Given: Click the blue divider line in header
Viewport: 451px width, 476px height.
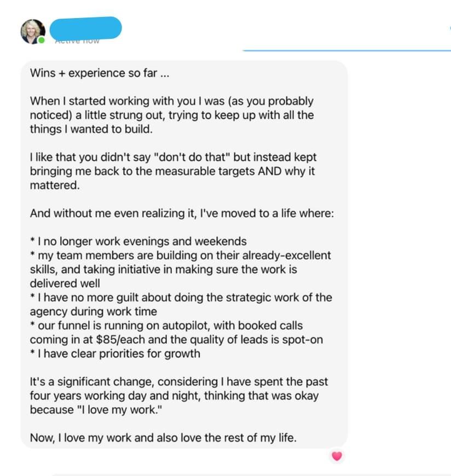Looking at the screenshot, I should pyautogui.click(x=346, y=50).
